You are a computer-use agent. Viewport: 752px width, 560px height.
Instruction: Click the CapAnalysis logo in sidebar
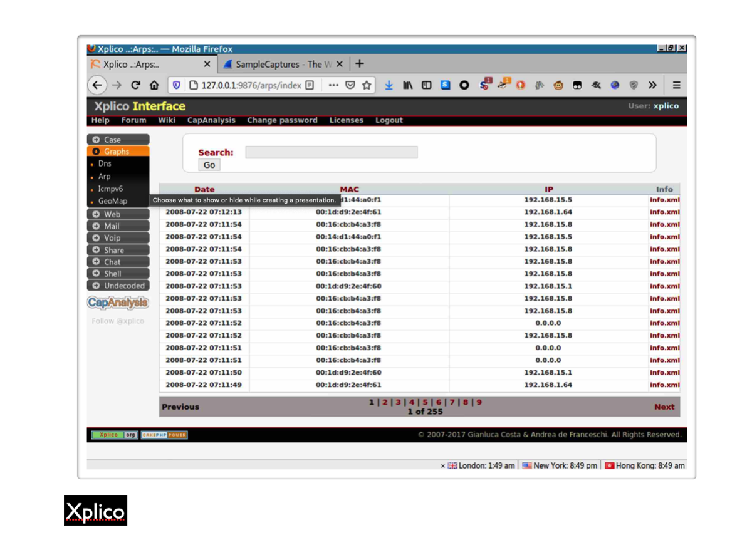(118, 303)
